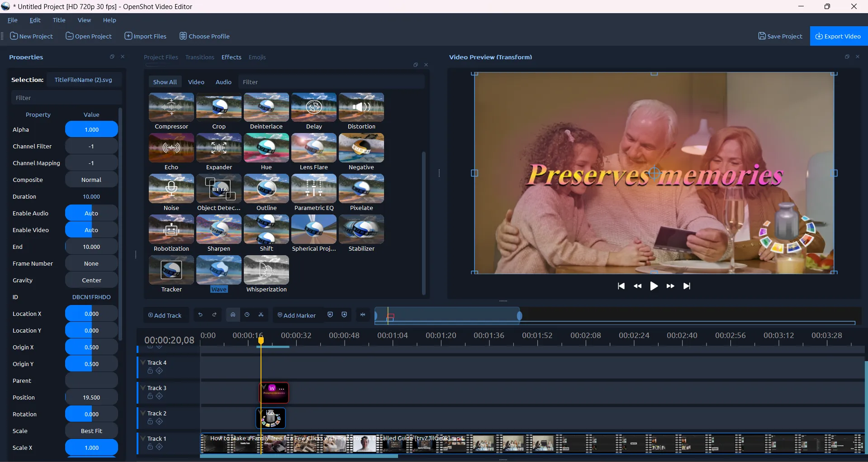
Task: Click the Add Track button
Action: [x=165, y=315]
